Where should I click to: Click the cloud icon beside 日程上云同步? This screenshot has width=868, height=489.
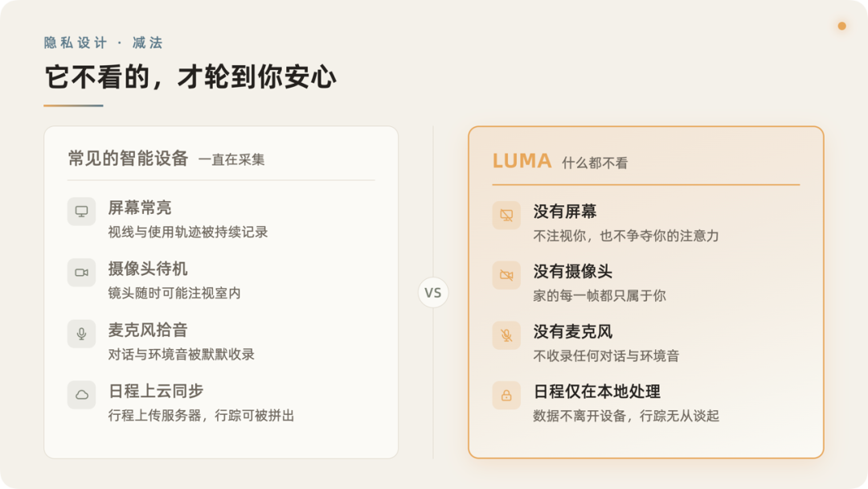click(81, 395)
